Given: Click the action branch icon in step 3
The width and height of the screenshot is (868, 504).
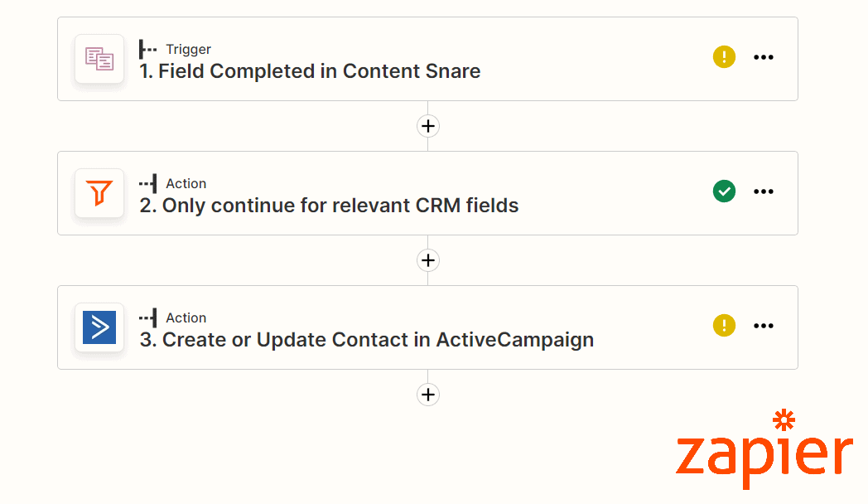Looking at the screenshot, I should pyautogui.click(x=147, y=318).
